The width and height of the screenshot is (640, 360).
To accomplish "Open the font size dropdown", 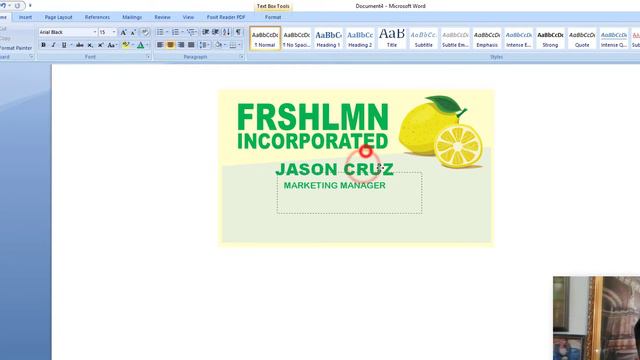I will click(x=114, y=32).
